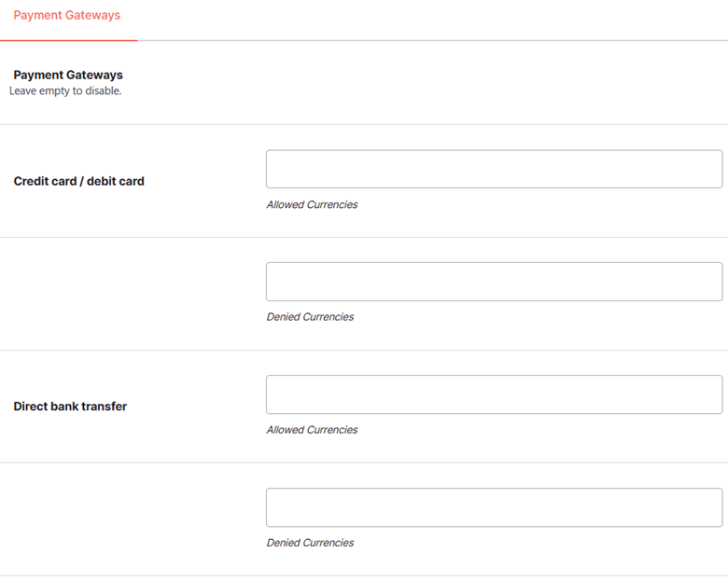The image size is (728, 581).
Task: Click Credit card Denied Currencies input field
Action: [494, 282]
